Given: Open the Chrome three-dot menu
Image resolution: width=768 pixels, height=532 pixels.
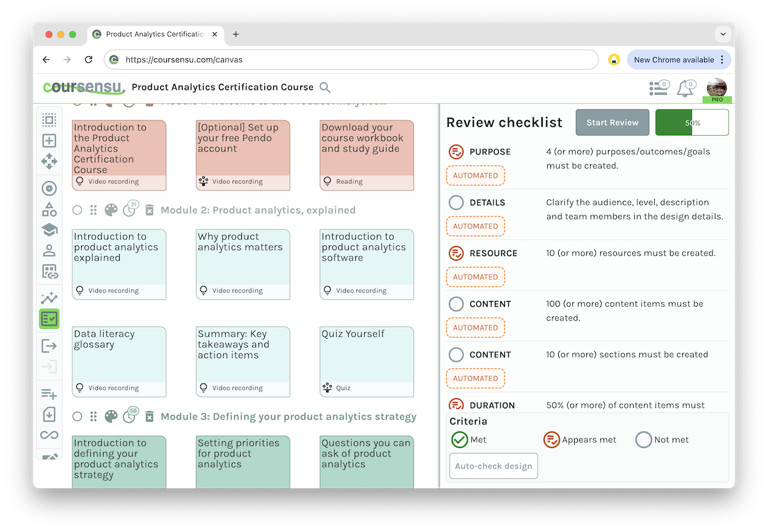Looking at the screenshot, I should [722, 60].
